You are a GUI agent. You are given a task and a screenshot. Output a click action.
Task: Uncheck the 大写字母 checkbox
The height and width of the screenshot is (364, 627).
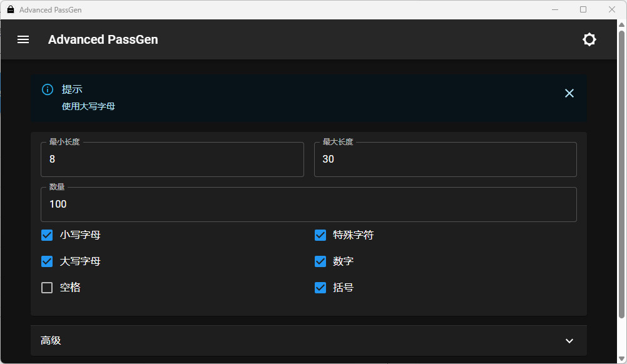tap(47, 261)
